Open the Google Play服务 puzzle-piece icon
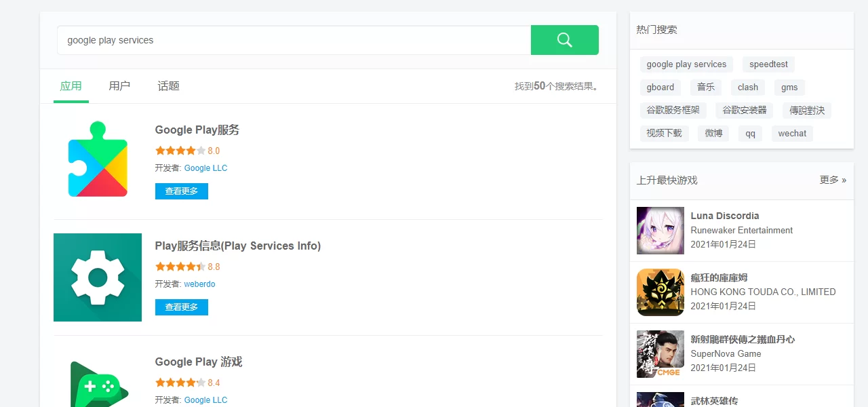The image size is (868, 407). coord(98,159)
